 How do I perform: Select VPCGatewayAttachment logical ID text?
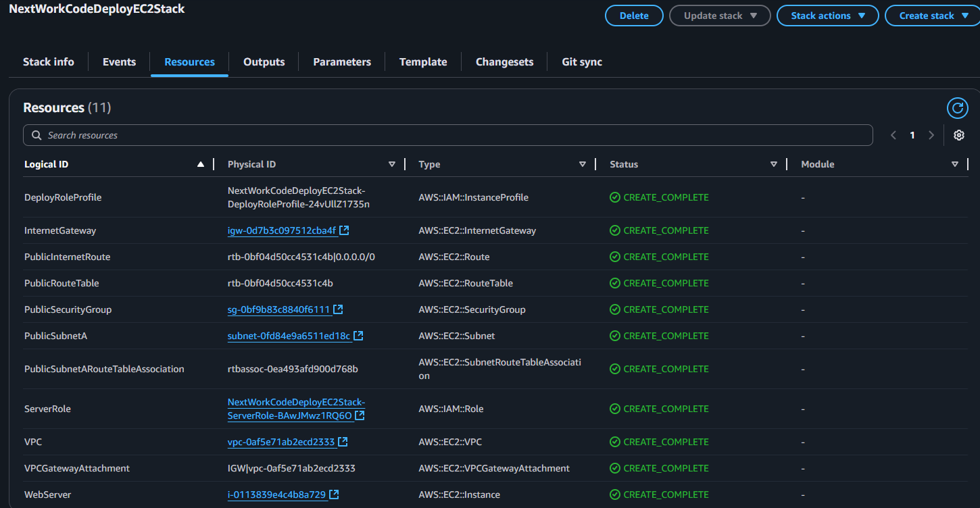[77, 468]
